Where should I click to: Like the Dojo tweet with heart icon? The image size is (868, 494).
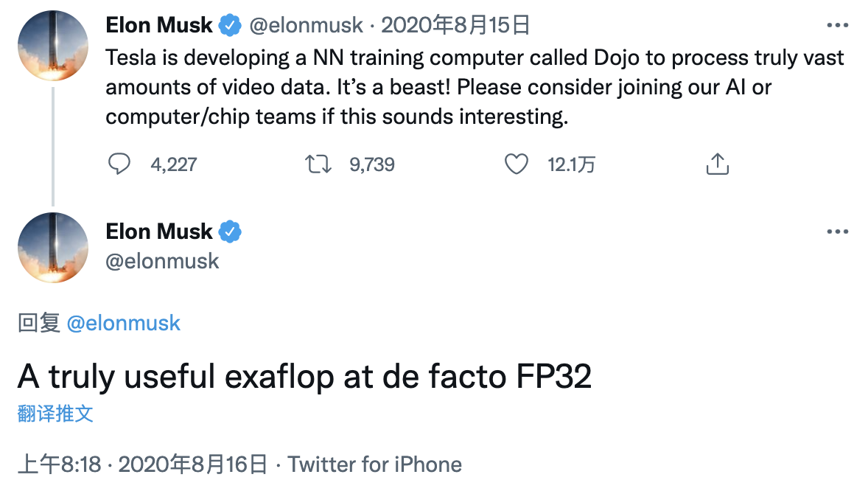pyautogui.click(x=517, y=164)
